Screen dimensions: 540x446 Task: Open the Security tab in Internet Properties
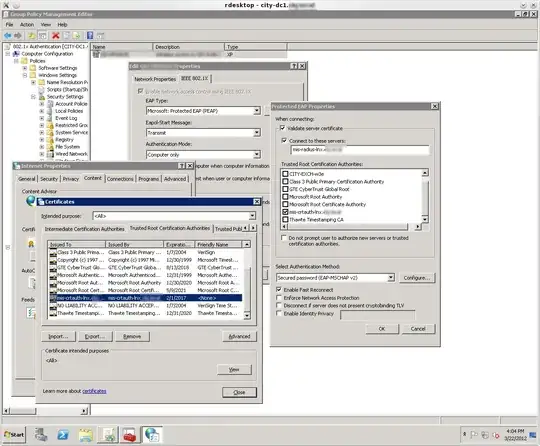(x=49, y=179)
